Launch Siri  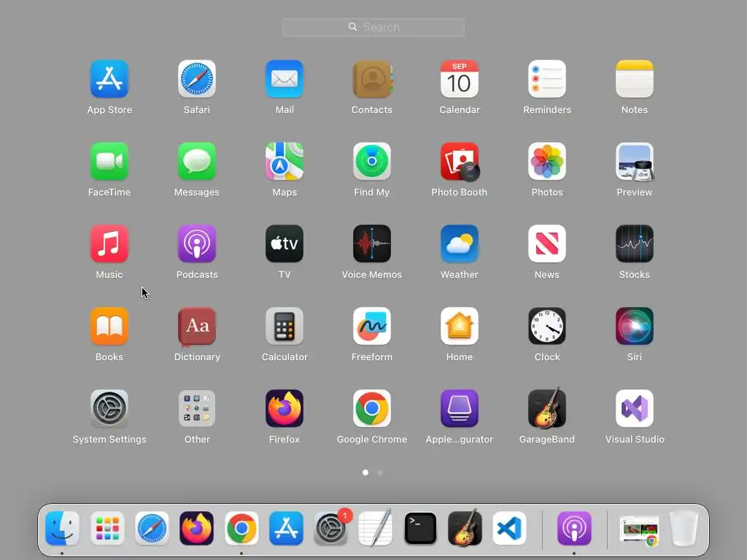coord(635,326)
